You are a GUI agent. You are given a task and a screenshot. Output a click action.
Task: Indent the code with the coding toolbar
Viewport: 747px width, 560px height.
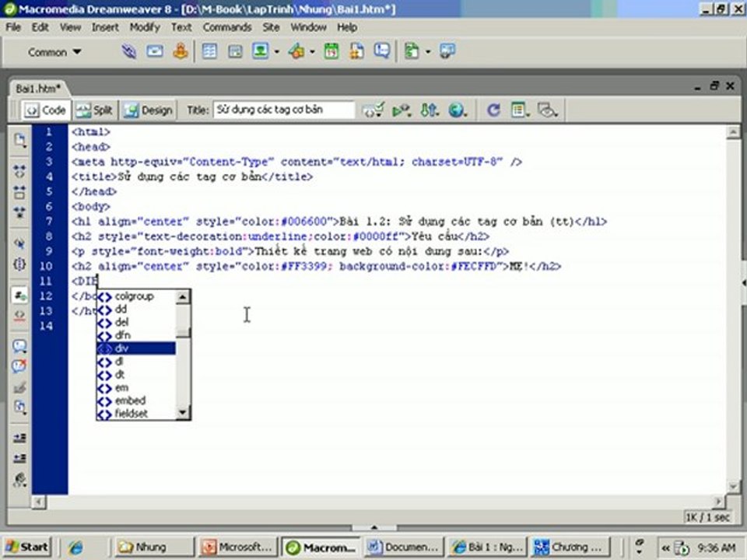pos(19,438)
